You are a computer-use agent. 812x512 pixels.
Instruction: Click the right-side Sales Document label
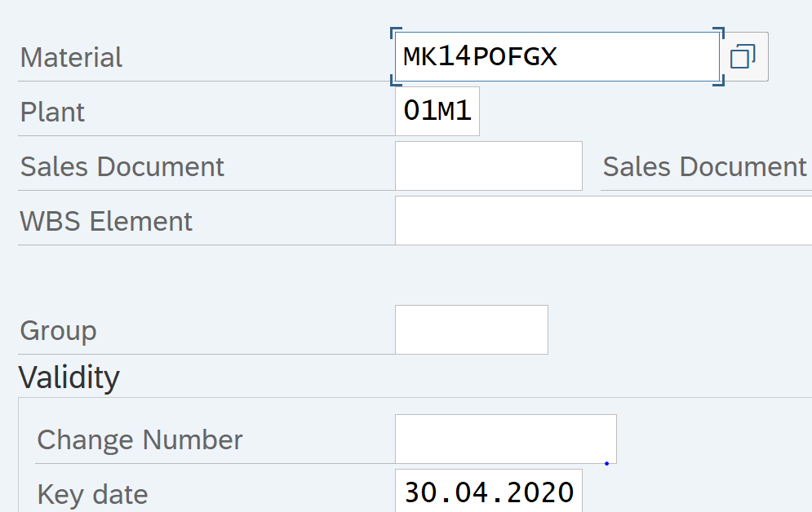pyautogui.click(x=704, y=167)
